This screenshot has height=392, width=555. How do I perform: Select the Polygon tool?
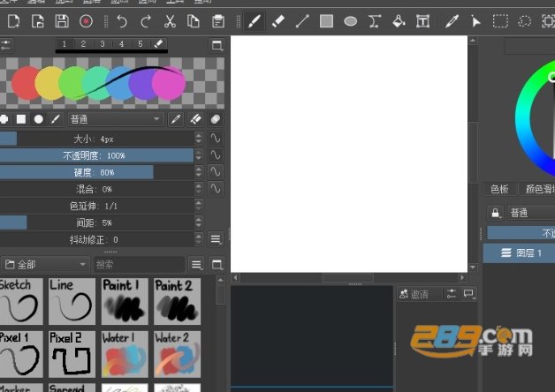375,21
